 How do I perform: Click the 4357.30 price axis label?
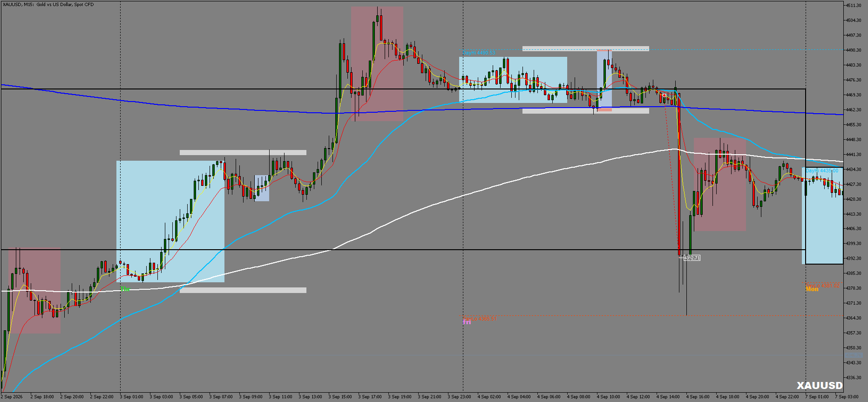854,333
